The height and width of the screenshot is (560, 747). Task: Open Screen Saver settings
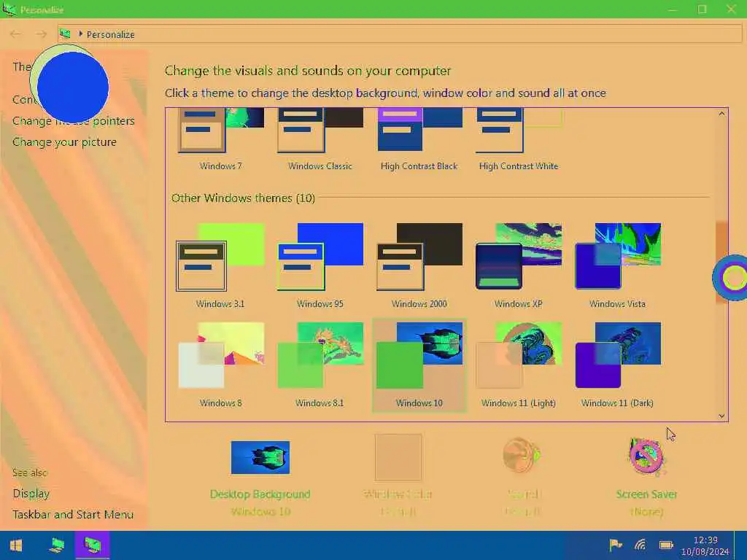pos(646,477)
